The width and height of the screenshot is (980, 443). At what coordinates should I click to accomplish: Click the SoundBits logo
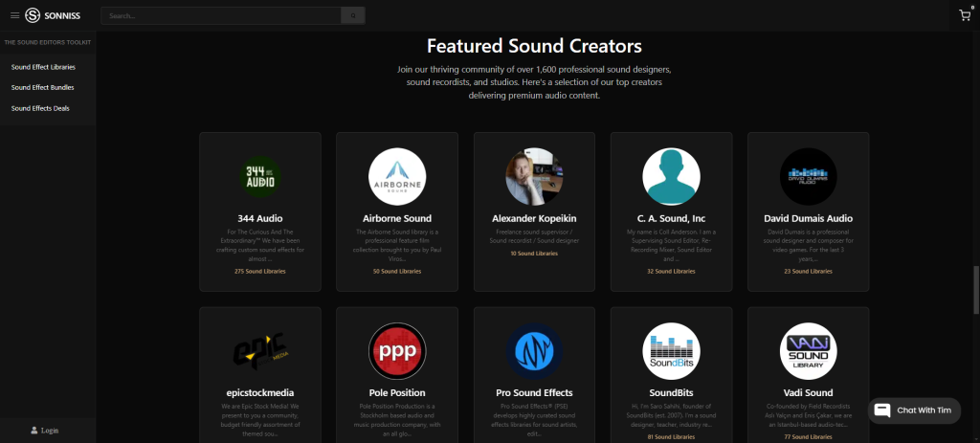[x=671, y=351]
